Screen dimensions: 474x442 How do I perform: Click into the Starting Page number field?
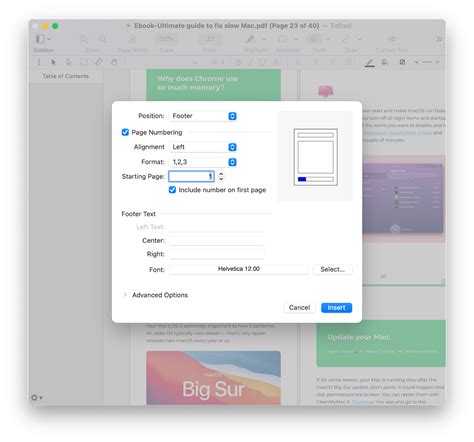[x=191, y=176]
